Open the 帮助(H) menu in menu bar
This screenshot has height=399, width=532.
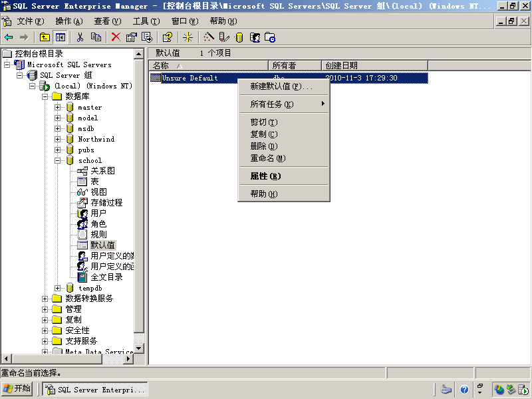pos(223,21)
